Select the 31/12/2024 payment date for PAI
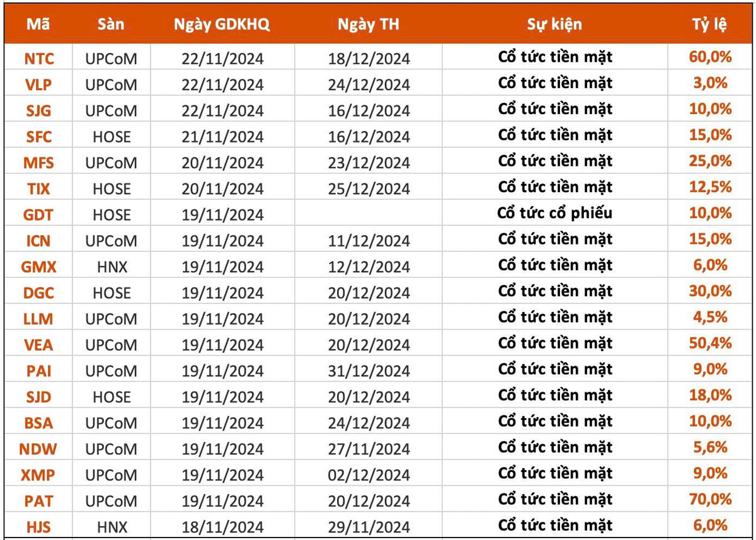Image resolution: width=756 pixels, height=540 pixels. coord(369,371)
